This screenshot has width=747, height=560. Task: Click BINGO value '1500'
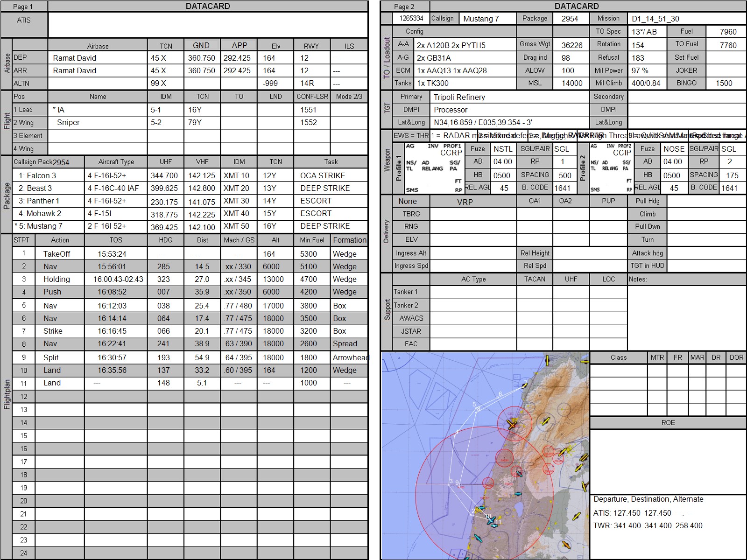(x=724, y=83)
